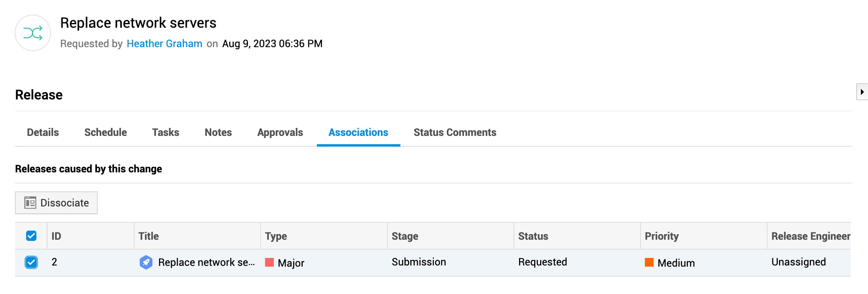Viewport: 868px width, 294px height.
Task: Open the Details tab
Action: (x=43, y=132)
